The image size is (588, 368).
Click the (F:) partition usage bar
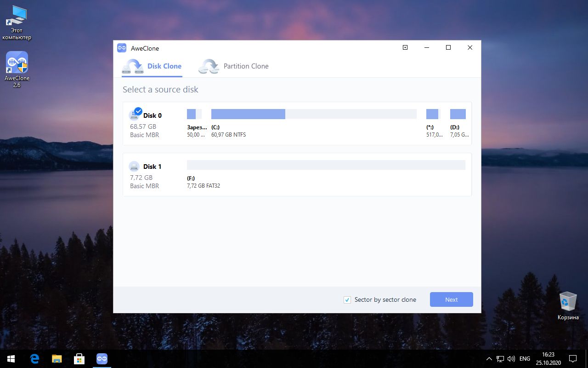326,165
